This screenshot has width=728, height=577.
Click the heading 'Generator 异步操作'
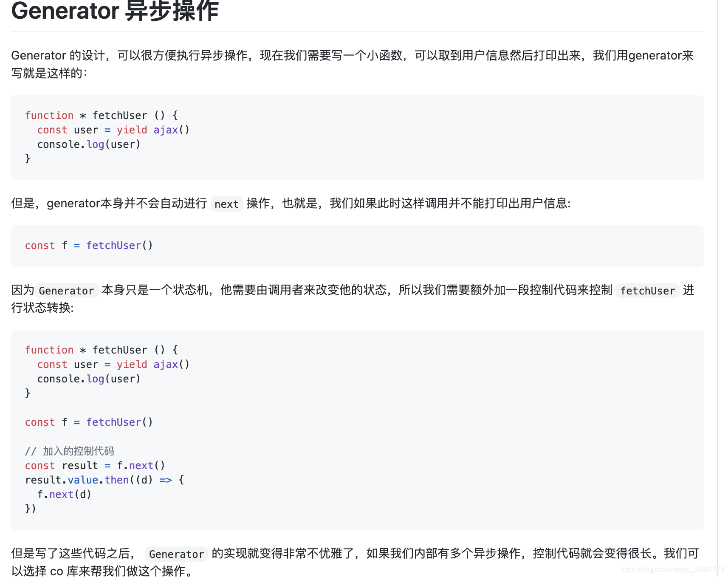pos(115,11)
